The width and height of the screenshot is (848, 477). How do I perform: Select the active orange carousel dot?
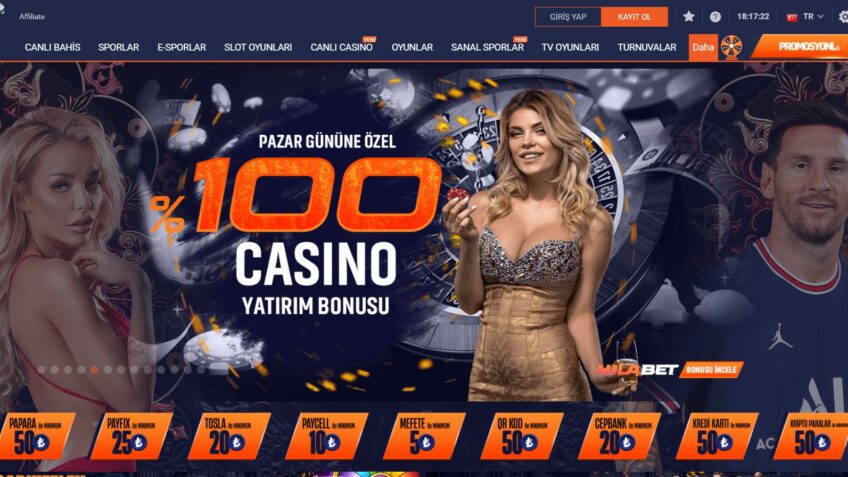tap(95, 370)
